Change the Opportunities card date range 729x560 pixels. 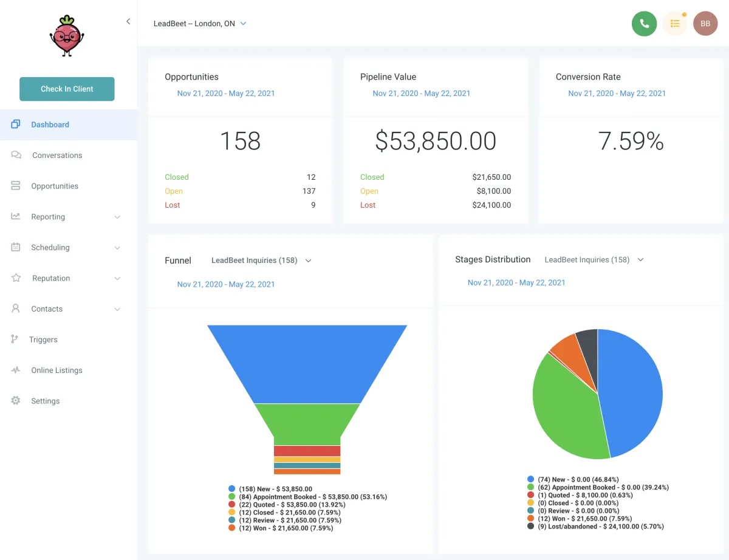click(226, 94)
